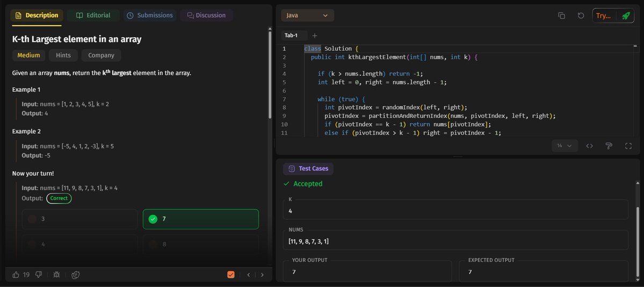
Task: Select answer option 3
Action: point(79,219)
